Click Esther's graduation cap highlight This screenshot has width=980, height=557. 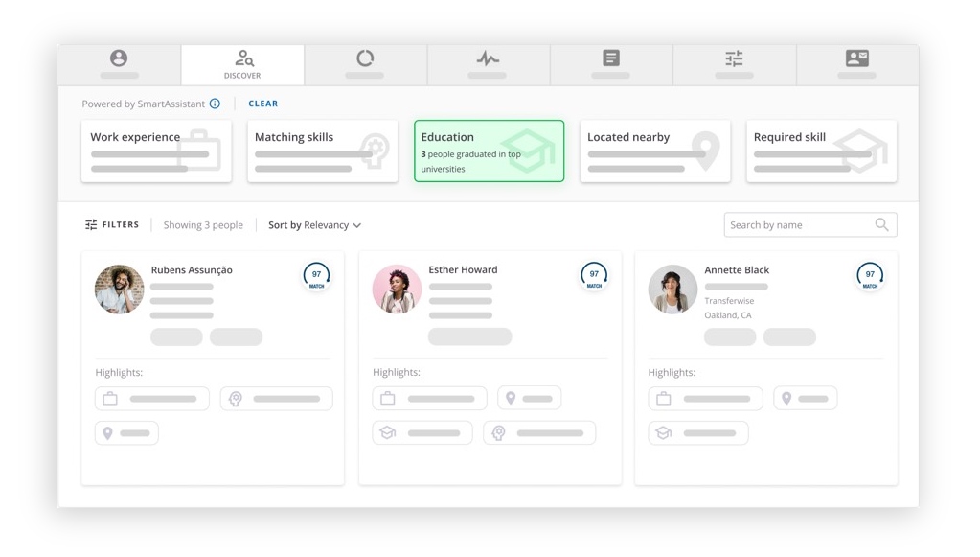422,433
